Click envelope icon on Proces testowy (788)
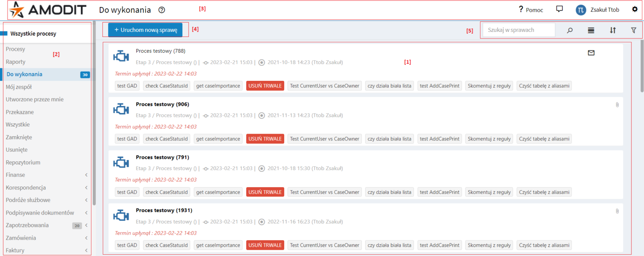This screenshot has height=256, width=644. pos(591,53)
